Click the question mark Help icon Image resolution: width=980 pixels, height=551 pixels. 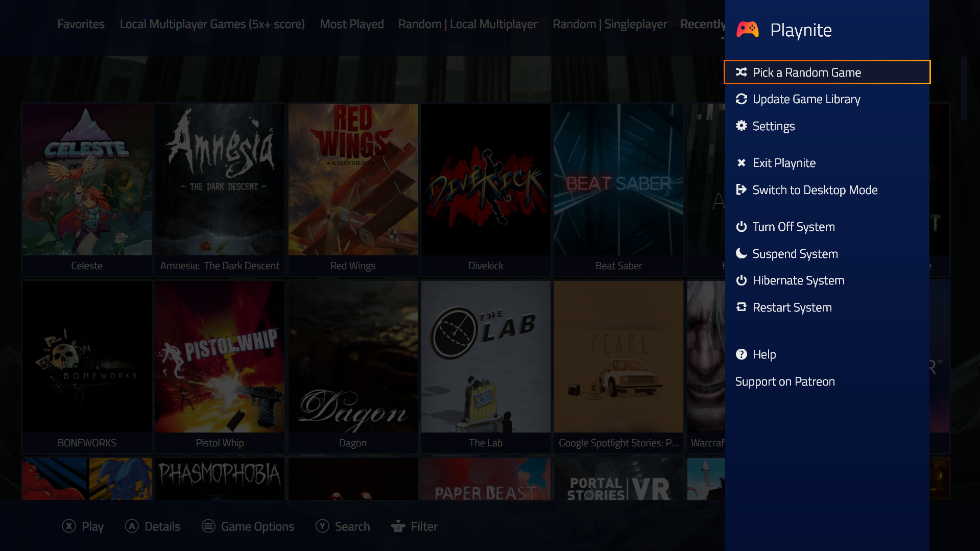point(742,354)
